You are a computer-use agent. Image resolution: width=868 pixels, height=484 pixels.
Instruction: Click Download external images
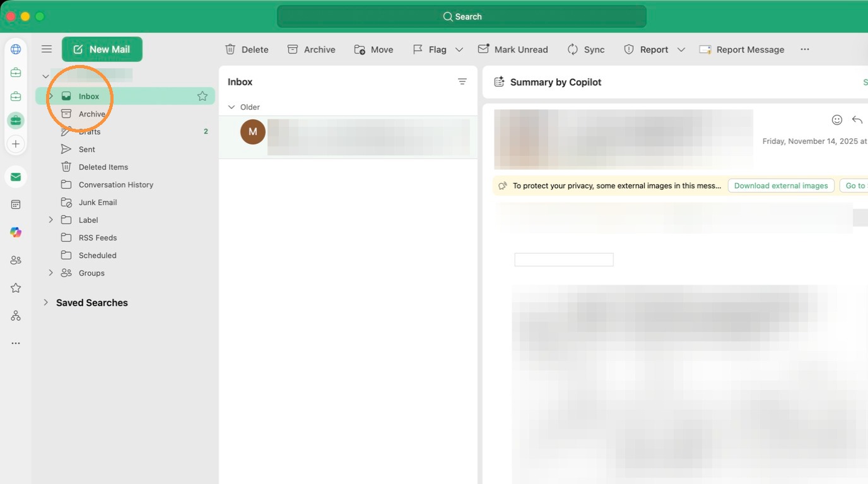coord(781,186)
